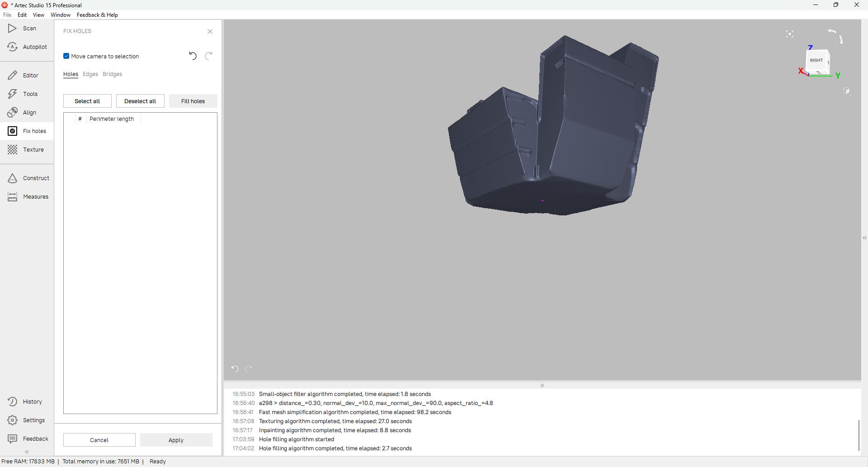Click the 'Ready' status bar indicator
This screenshot has width=868, height=467.
(158, 462)
